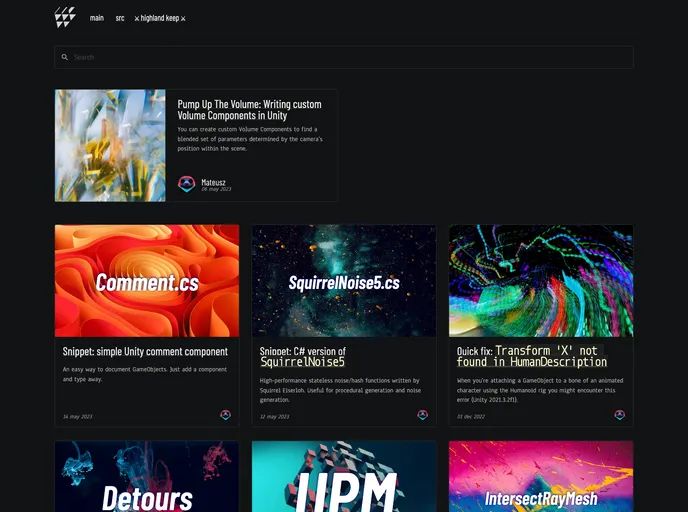
Task: Go to highland keep page
Action: tap(160, 18)
